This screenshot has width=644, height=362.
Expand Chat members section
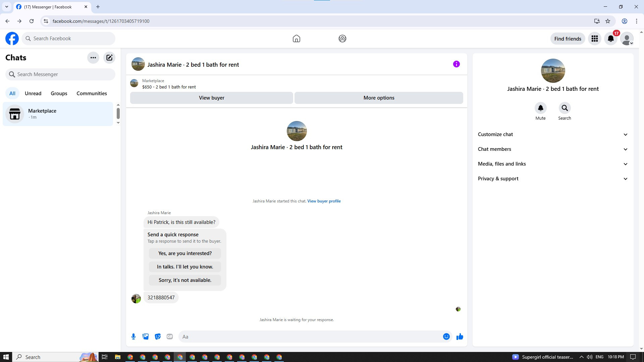[x=552, y=149]
